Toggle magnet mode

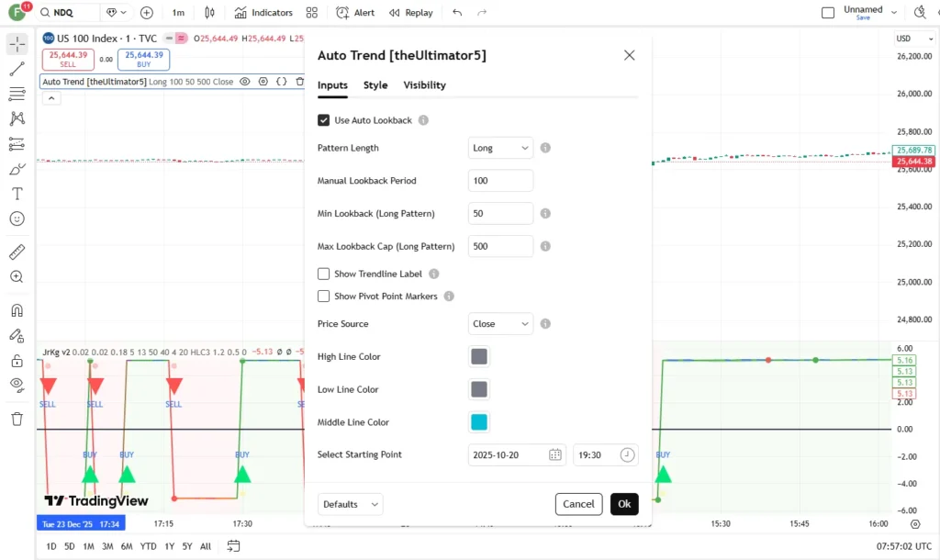click(17, 310)
